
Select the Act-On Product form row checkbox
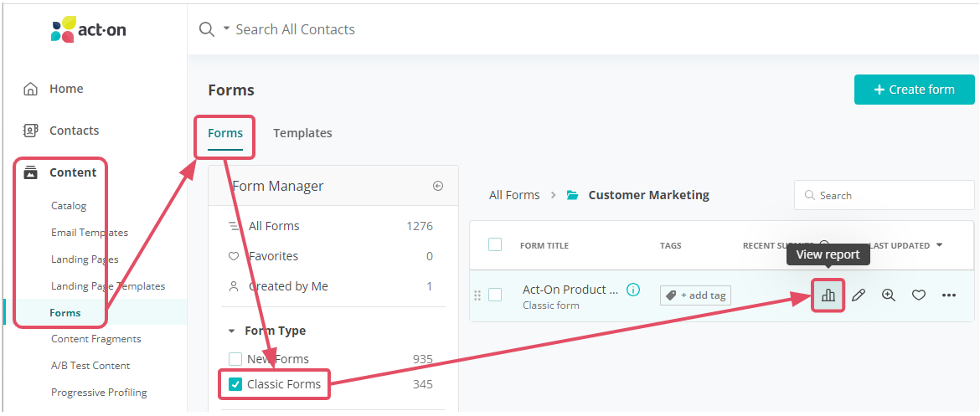(x=495, y=295)
